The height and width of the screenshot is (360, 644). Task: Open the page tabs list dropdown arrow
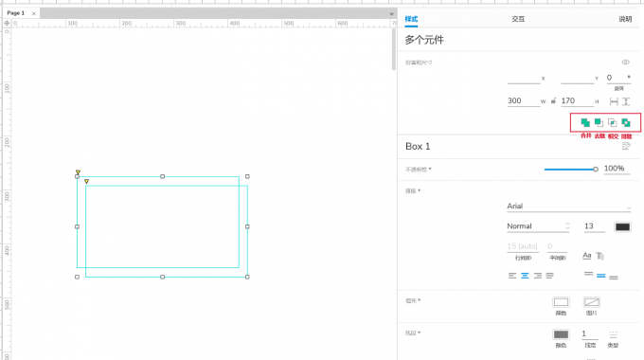tap(391, 14)
